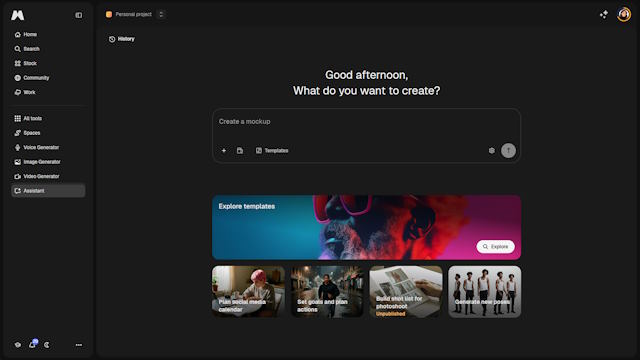Open Spaces in the sidebar
The height and width of the screenshot is (360, 640).
click(48, 133)
